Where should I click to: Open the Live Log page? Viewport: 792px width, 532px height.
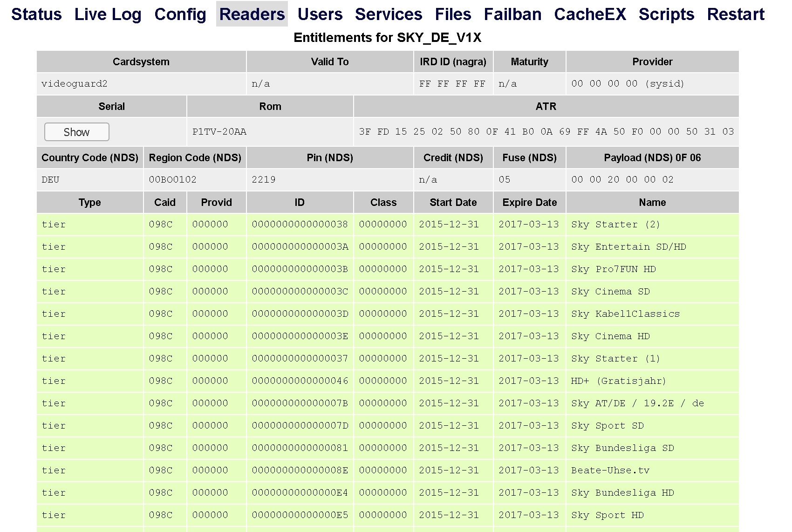click(108, 14)
